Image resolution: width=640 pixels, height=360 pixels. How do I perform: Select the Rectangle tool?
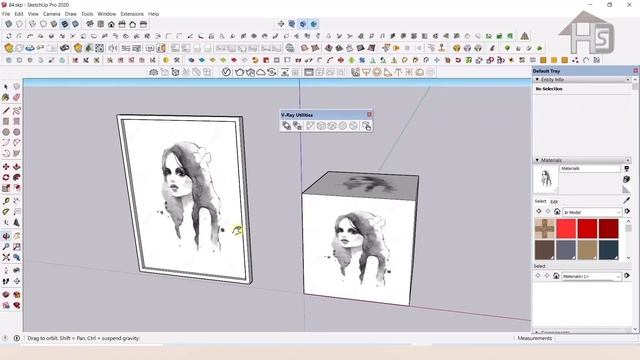click(x=6, y=121)
